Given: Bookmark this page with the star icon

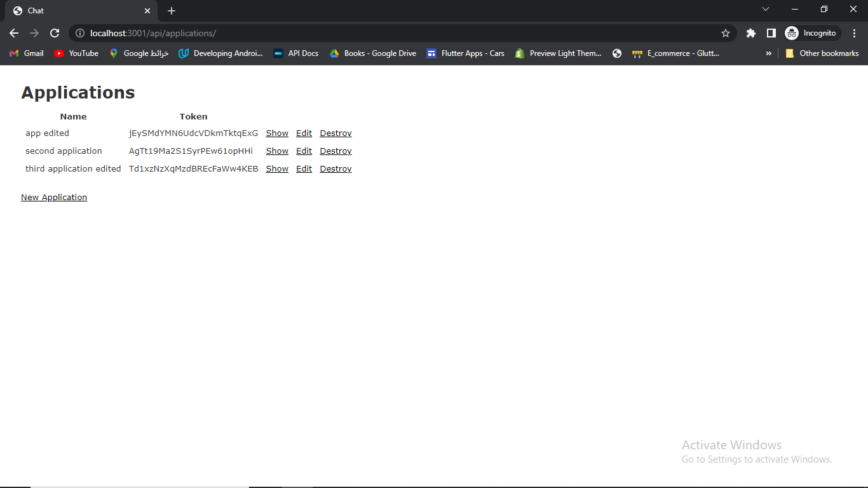Looking at the screenshot, I should click(725, 32).
